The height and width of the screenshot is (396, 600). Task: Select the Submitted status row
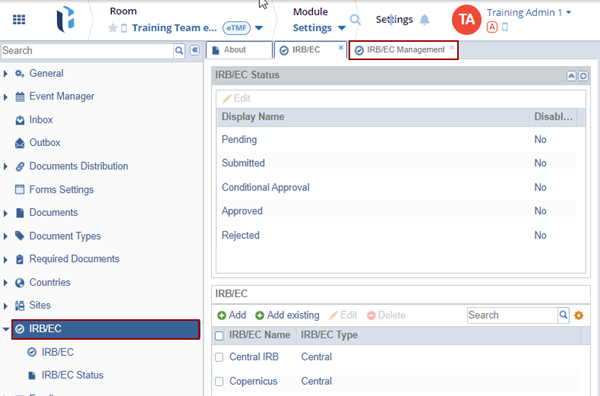click(397, 163)
